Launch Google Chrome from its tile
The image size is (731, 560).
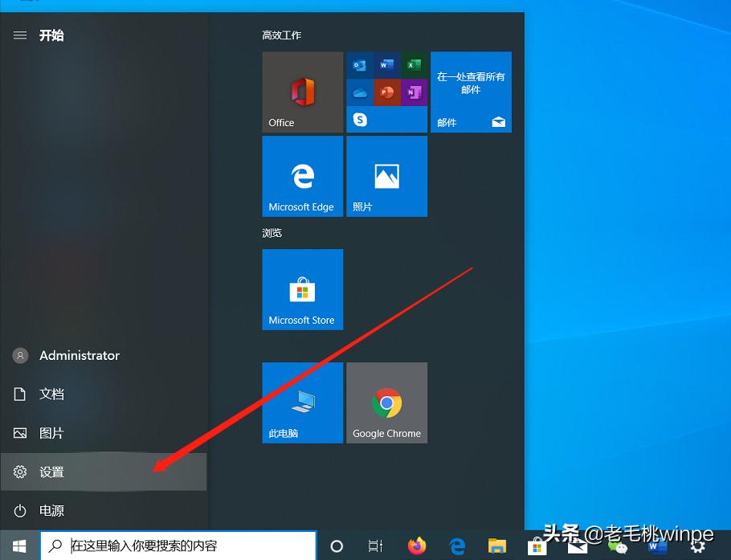(x=386, y=403)
